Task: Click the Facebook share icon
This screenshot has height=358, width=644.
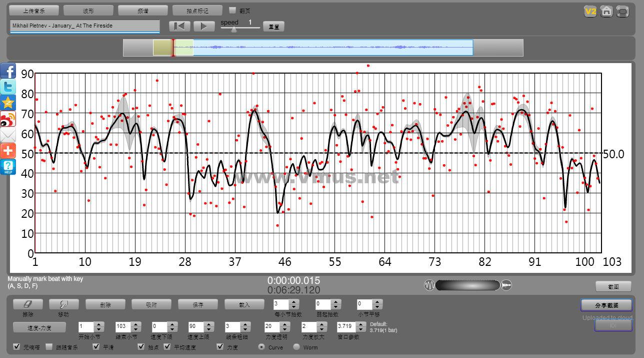Action: pyautogui.click(x=8, y=71)
